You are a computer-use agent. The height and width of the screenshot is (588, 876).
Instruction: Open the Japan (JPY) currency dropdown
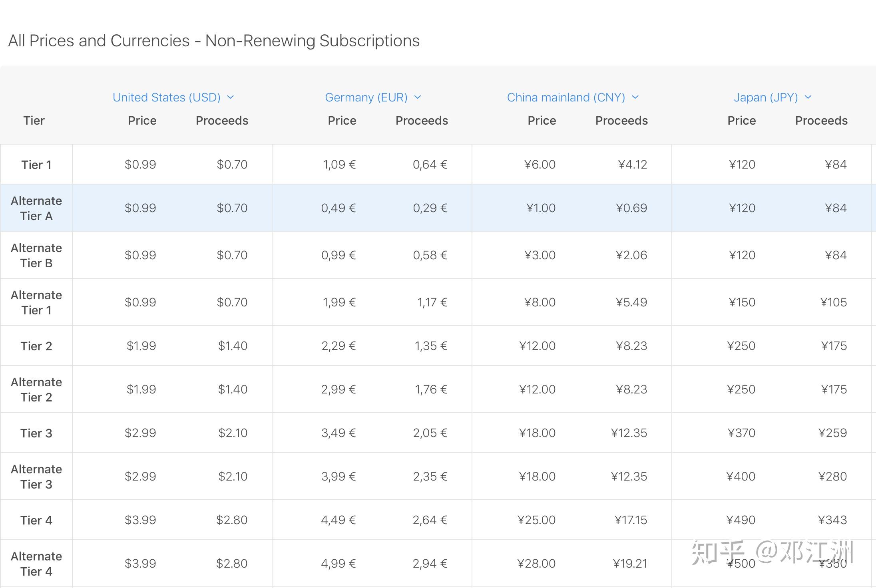[766, 97]
